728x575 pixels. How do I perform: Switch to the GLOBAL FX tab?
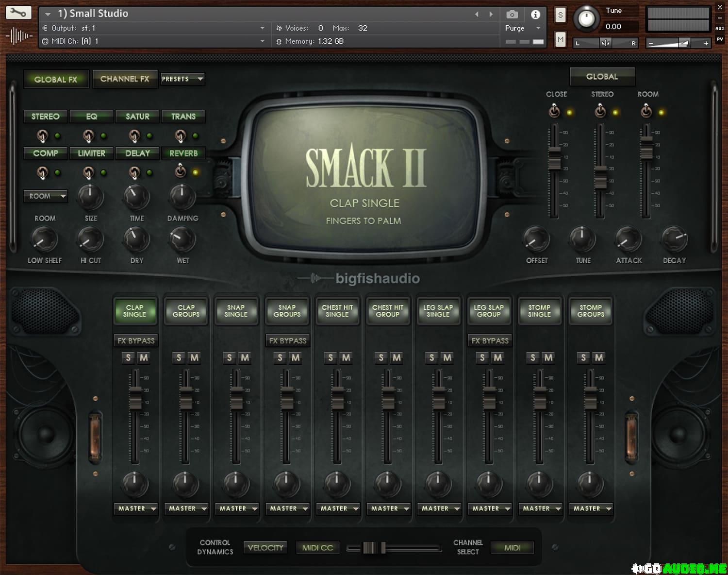(x=56, y=79)
